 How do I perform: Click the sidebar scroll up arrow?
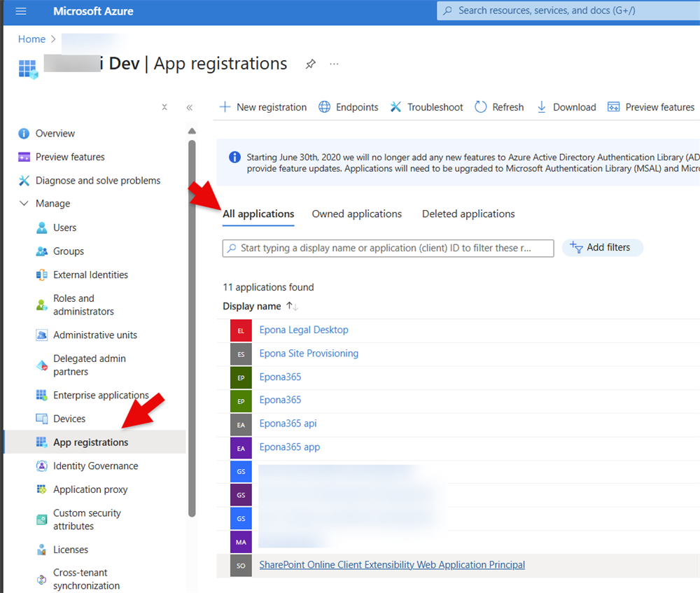192,131
